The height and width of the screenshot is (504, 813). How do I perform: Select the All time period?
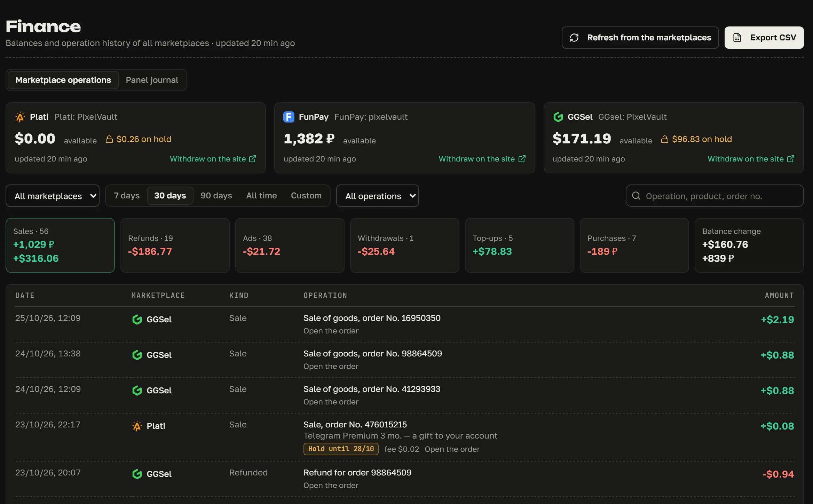click(x=261, y=196)
